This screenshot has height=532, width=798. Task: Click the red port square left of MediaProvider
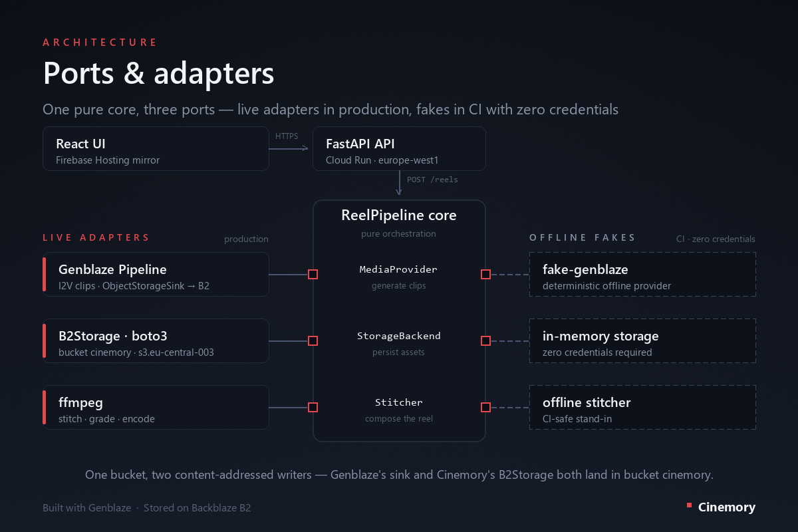(313, 274)
